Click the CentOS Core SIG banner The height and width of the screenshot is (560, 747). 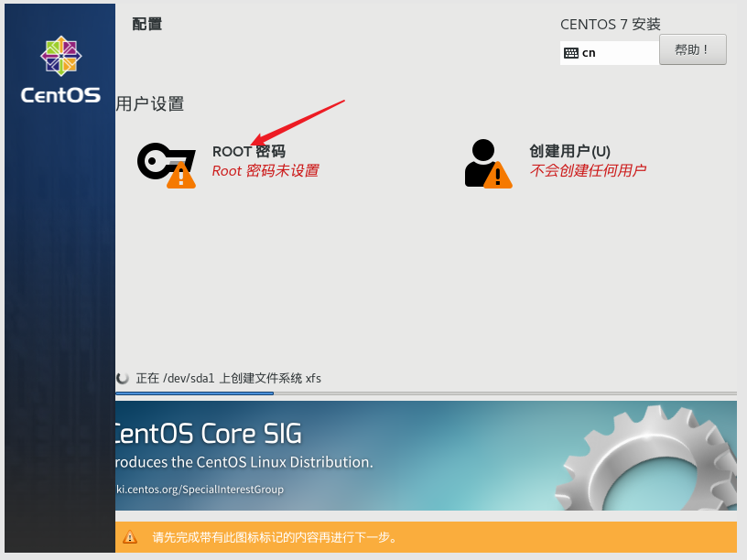(426, 456)
